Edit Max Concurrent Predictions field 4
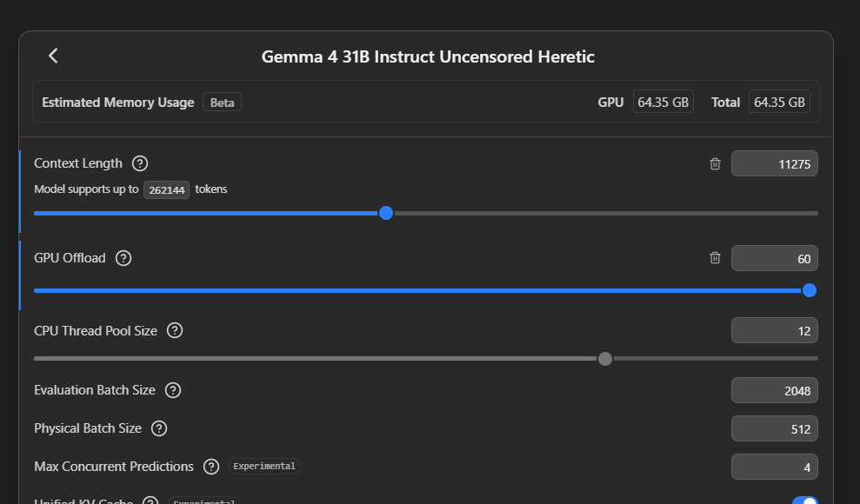 pos(775,467)
